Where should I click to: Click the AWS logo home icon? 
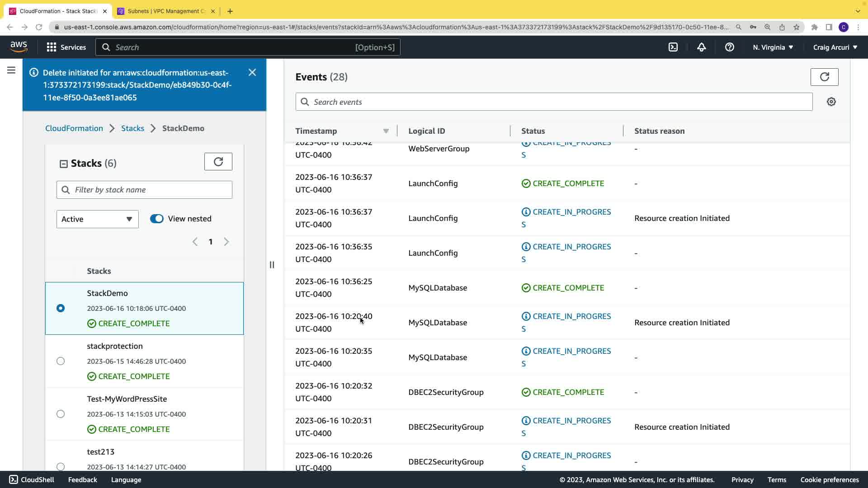coord(19,47)
